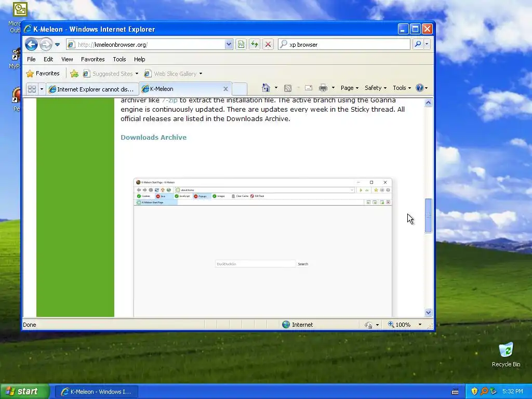Close the K-Meleon tab
This screenshot has width=532, height=399.
(x=225, y=89)
